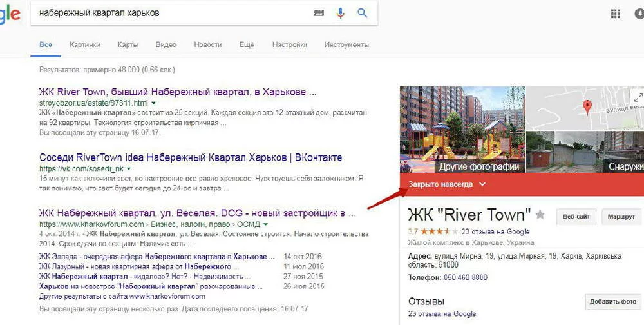Open the ЖК Эллада sitelink
Viewport: 644px width, 325px height.
click(157, 256)
